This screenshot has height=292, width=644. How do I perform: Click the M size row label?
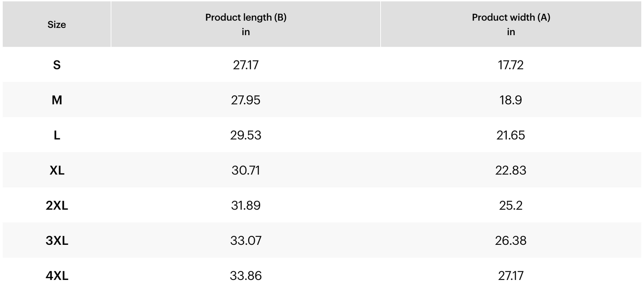tap(57, 100)
